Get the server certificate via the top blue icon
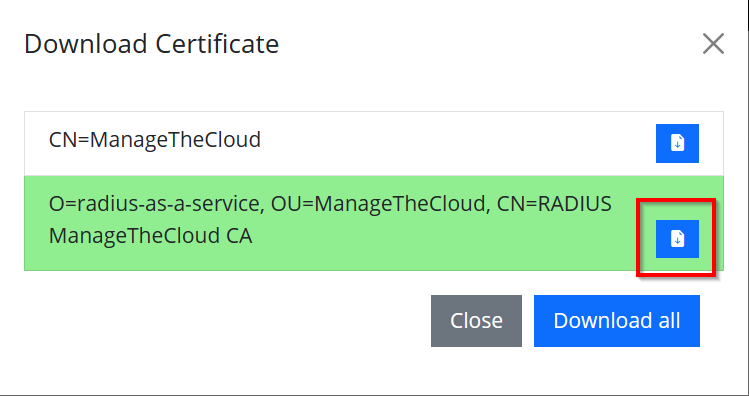 pyautogui.click(x=677, y=143)
